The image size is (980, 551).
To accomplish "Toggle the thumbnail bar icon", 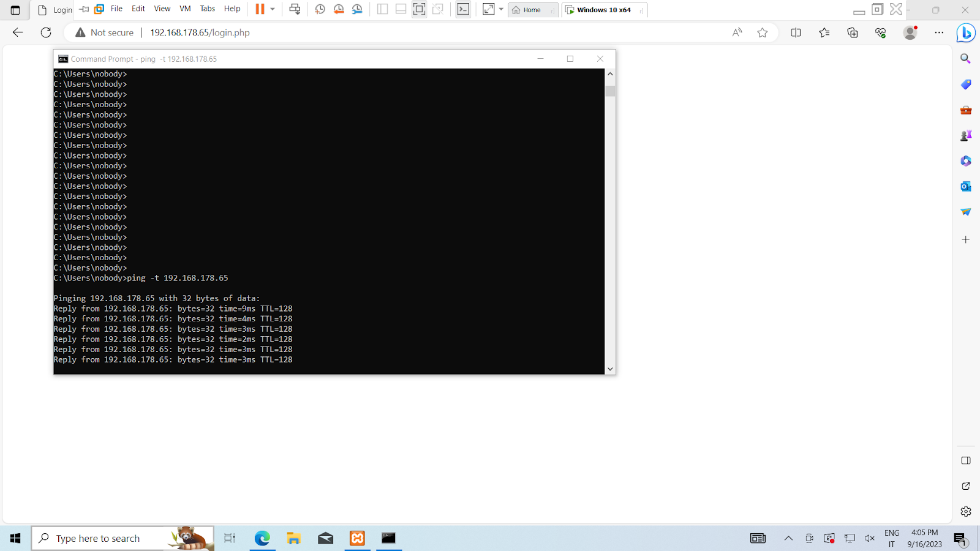I will point(401,9).
